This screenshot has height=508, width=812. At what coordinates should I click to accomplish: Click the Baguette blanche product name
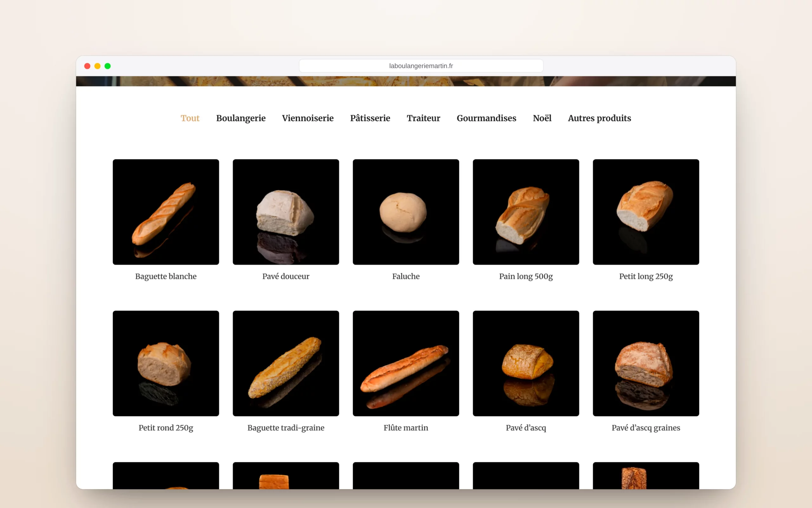(x=166, y=277)
